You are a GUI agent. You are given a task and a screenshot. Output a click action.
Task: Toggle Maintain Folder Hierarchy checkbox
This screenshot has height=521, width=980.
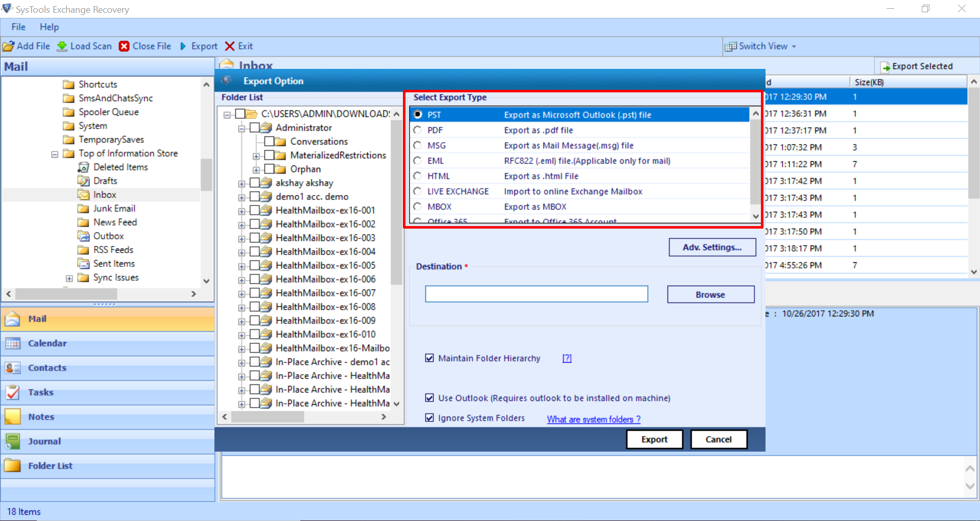coord(429,358)
